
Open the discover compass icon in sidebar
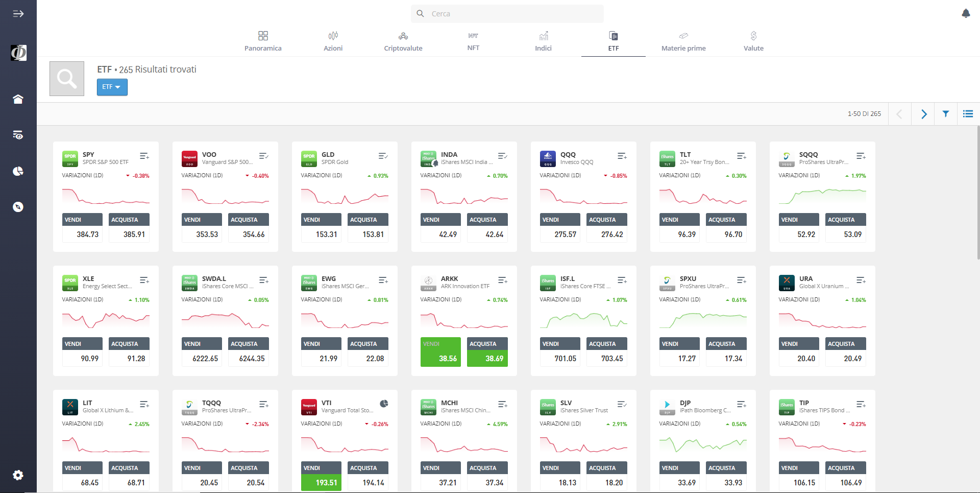point(18,207)
